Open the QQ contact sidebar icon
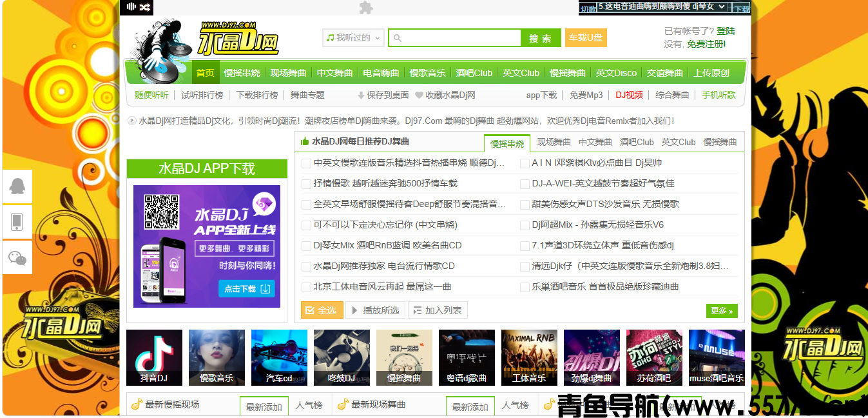 17,186
